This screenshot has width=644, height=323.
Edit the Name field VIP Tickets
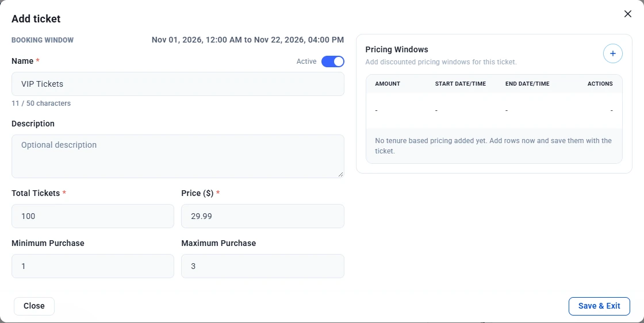pyautogui.click(x=178, y=84)
